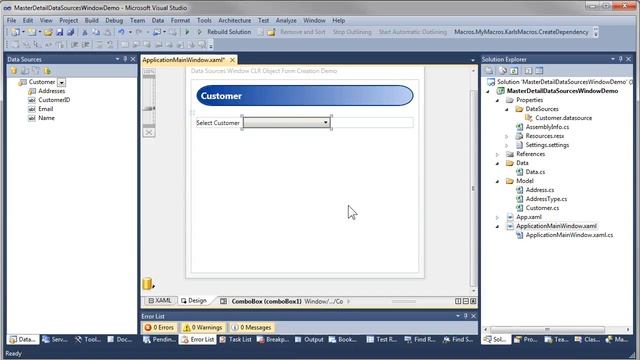Open the Undo history dropdown arrow
Image resolution: width=640 pixels, height=360 pixels.
tap(130, 32)
